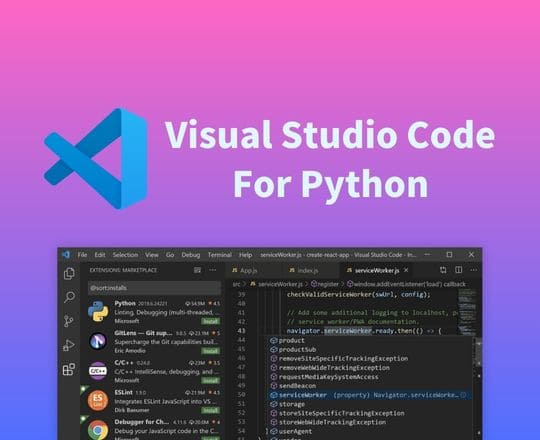Select the serviceWorker.js tab

tap(377, 271)
